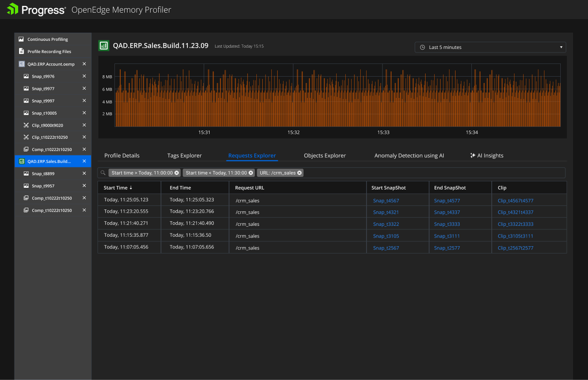The height and width of the screenshot is (380, 588).
Task: Click the image icon beside Snap_t9997
Action: coord(26,101)
